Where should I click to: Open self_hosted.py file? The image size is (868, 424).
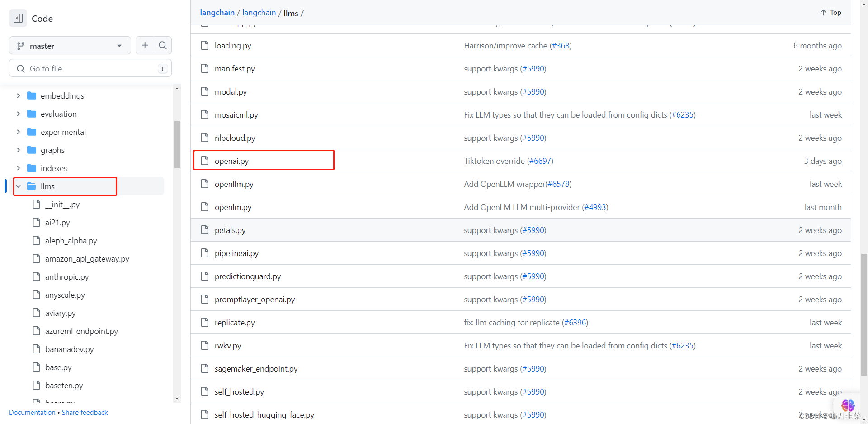point(239,391)
